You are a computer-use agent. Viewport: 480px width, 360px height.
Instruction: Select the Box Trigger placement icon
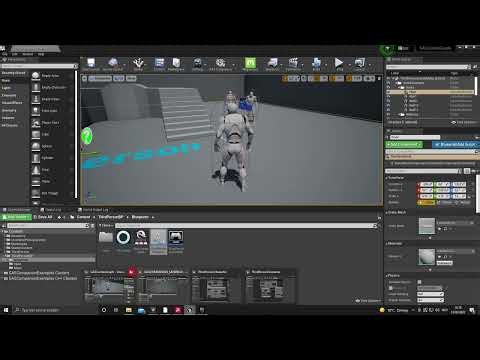pyautogui.click(x=36, y=193)
